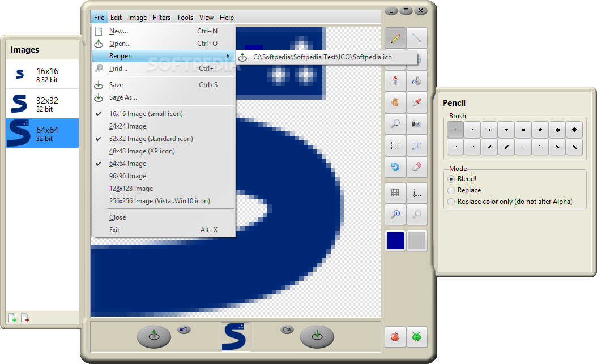Click the zoom in magnifier
597x364 pixels.
pyautogui.click(x=395, y=214)
